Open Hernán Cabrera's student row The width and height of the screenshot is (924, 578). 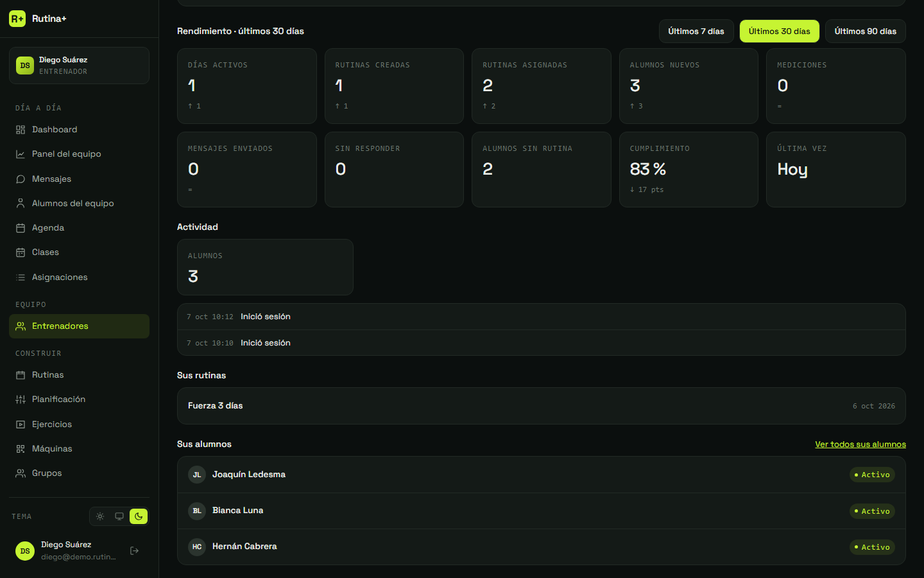542,547
